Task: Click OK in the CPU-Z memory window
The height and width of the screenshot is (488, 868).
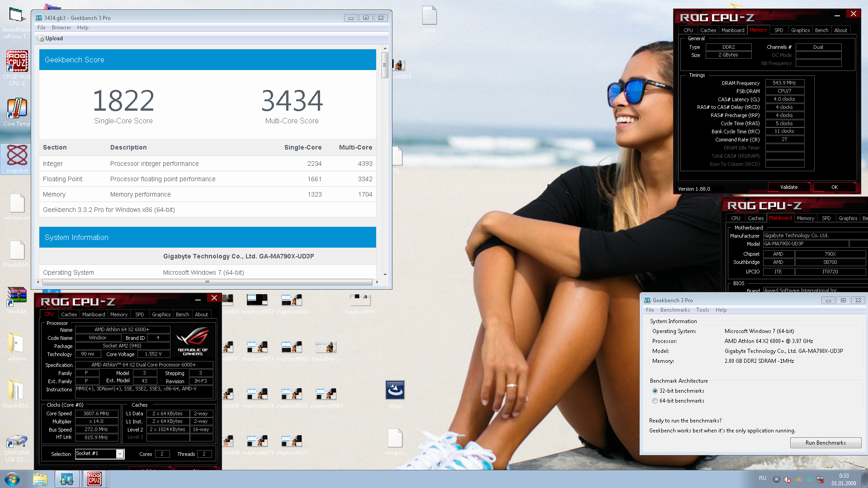Action: click(x=835, y=187)
